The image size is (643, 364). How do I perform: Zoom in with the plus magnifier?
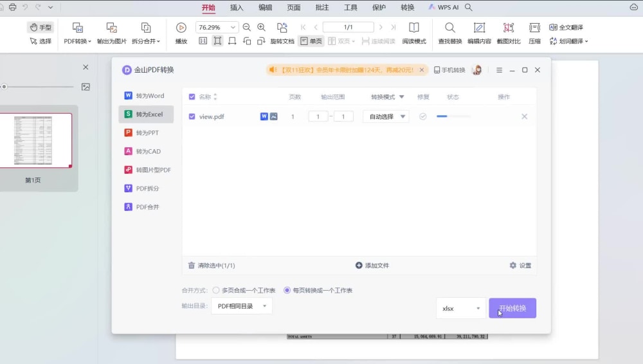(x=261, y=27)
